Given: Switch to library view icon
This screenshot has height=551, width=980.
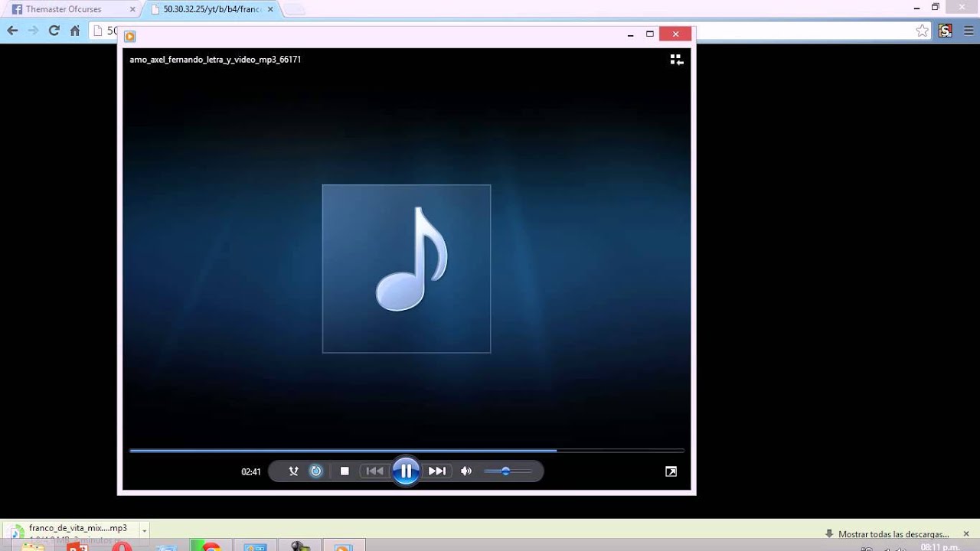Looking at the screenshot, I should (676, 60).
